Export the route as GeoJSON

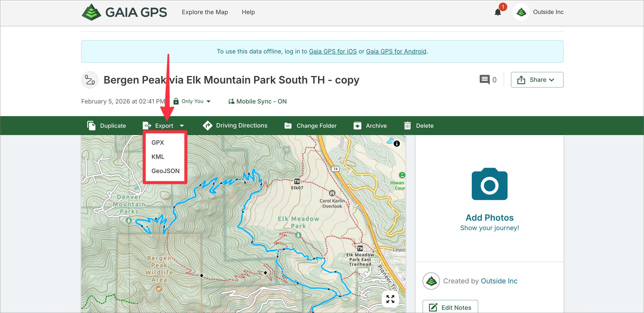(165, 171)
